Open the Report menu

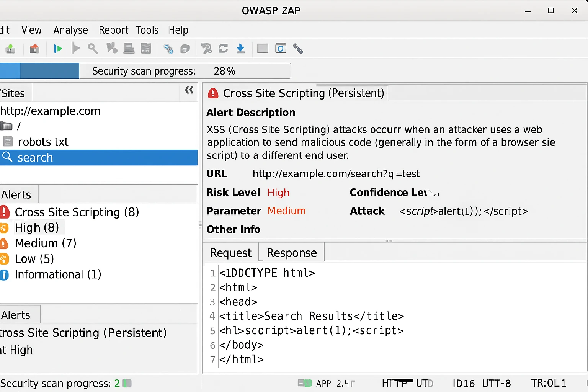pyautogui.click(x=113, y=30)
